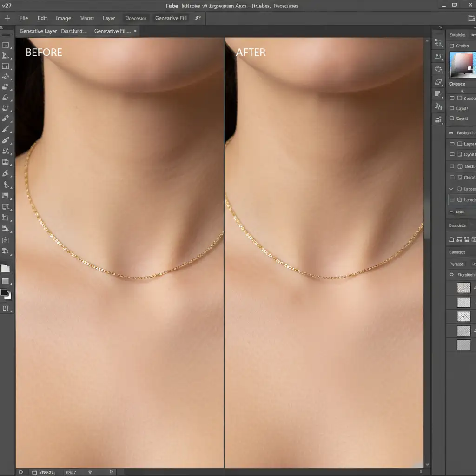Screen dimensions: 476x476
Task: Click the topmost icon in the right icon strip
Action: (x=438, y=43)
